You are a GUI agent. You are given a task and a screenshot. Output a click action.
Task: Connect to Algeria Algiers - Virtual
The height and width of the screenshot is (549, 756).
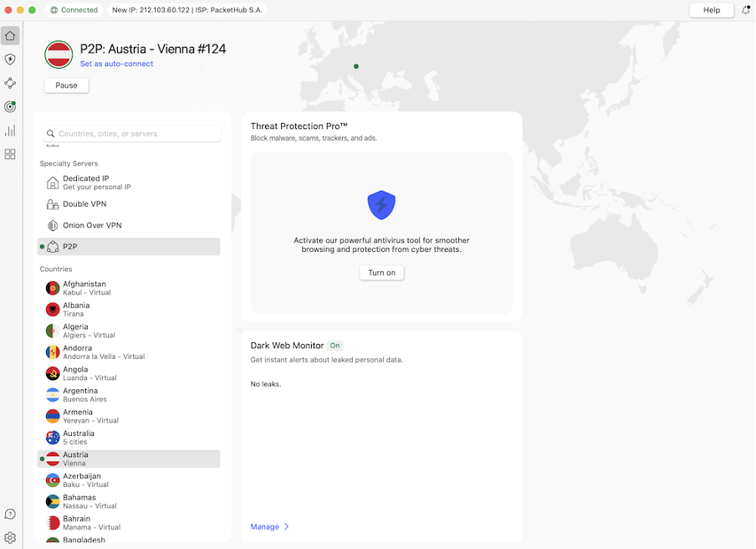pos(129,331)
